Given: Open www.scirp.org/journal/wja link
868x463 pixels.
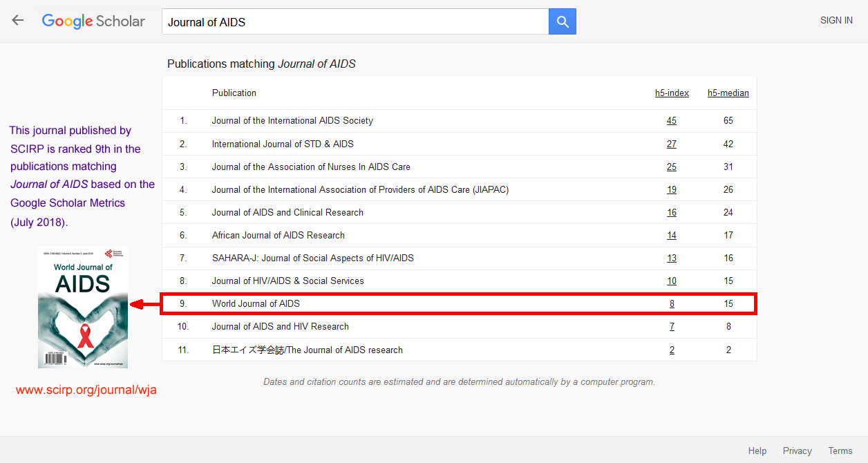Looking at the screenshot, I should point(86,390).
